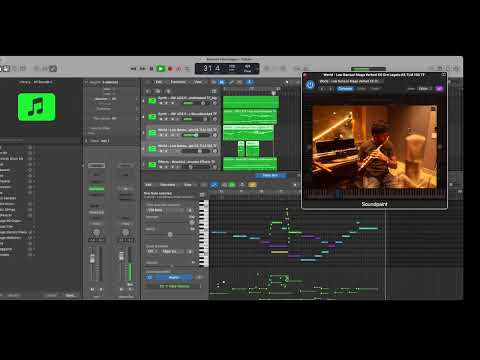Screen dimensions: 480x360
Task: Click Paste in the plugin window header
Action: coord(375,89)
